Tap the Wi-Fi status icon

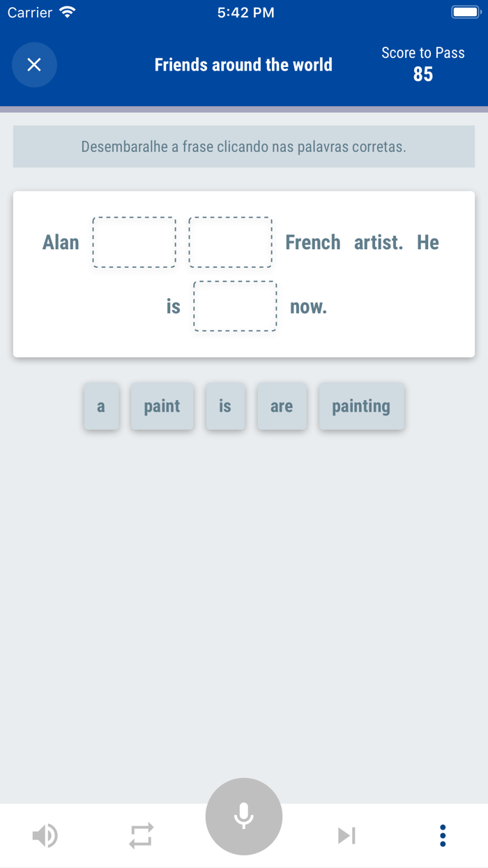(68, 13)
